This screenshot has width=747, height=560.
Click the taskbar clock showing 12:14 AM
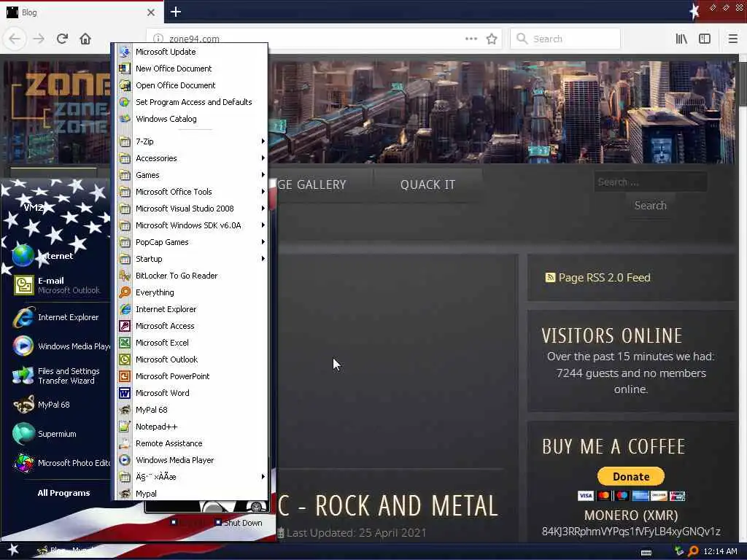tap(720, 551)
